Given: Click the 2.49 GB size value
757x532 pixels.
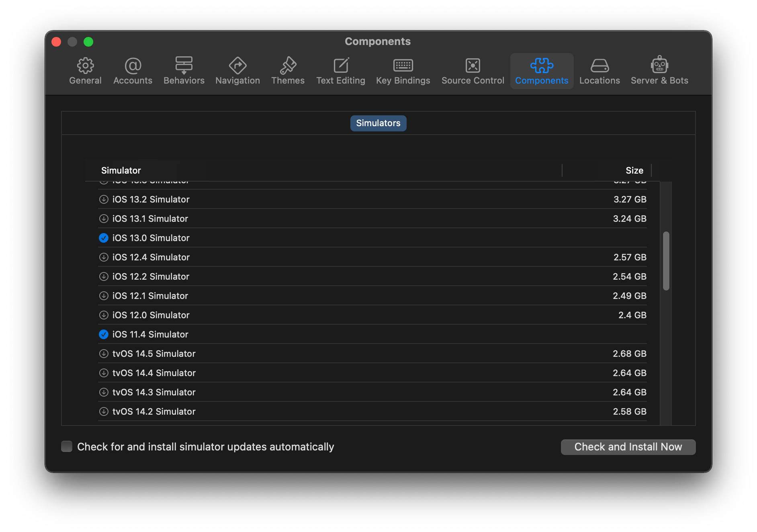Looking at the screenshot, I should coord(630,296).
